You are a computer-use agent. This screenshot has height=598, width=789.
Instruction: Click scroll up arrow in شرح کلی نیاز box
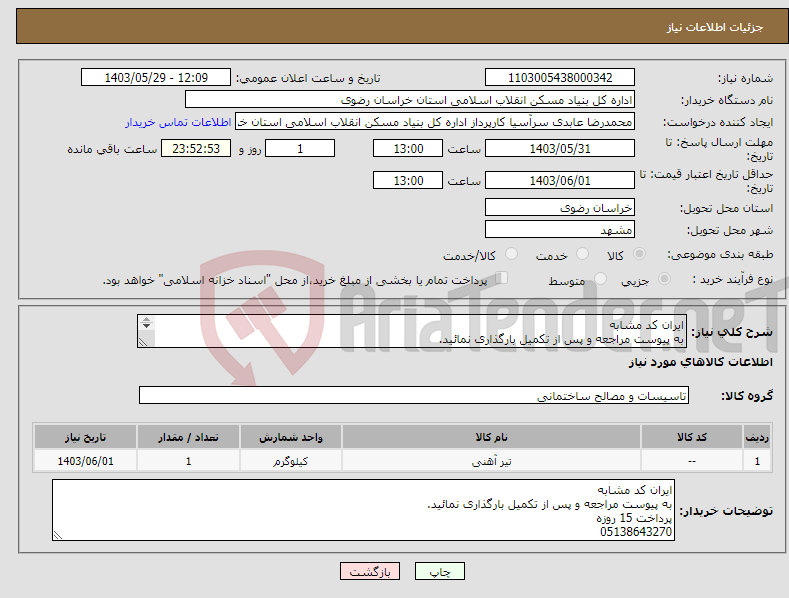point(146,320)
